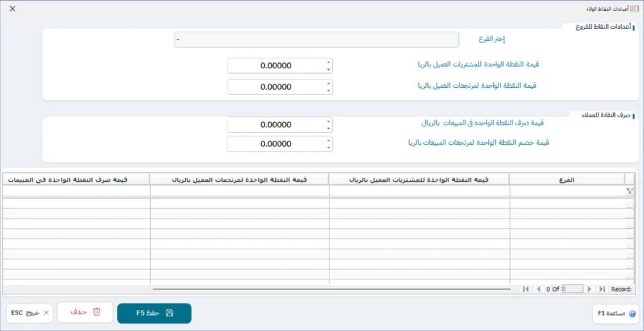The width and height of the screenshot is (644, 331).
Task: Click the save floppy disk icon
Action: tap(169, 313)
